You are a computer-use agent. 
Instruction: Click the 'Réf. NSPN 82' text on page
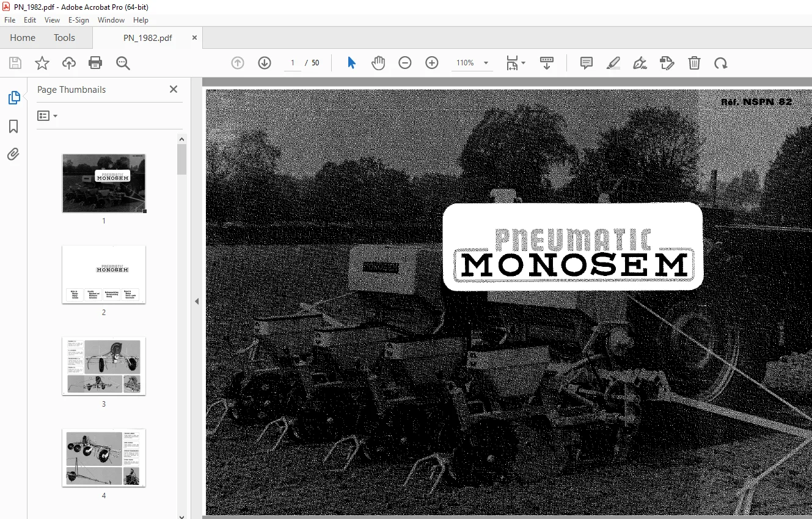[x=756, y=102]
